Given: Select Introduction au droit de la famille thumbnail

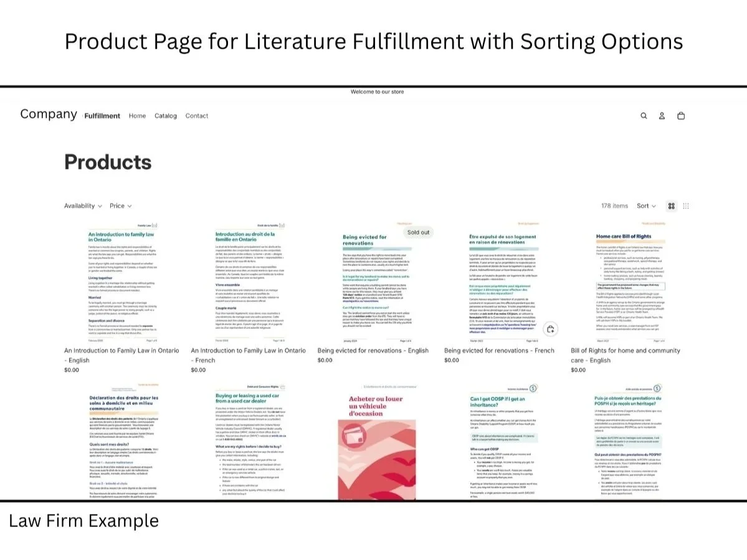Looking at the screenshot, I should pyautogui.click(x=250, y=282).
